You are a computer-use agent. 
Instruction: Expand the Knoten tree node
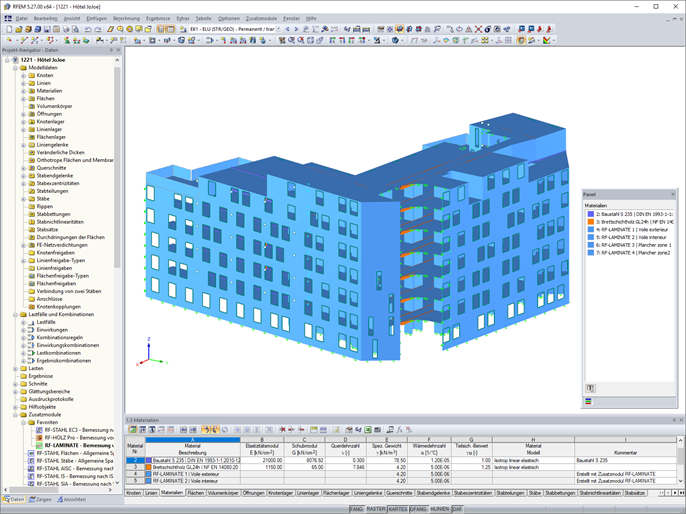[24, 76]
